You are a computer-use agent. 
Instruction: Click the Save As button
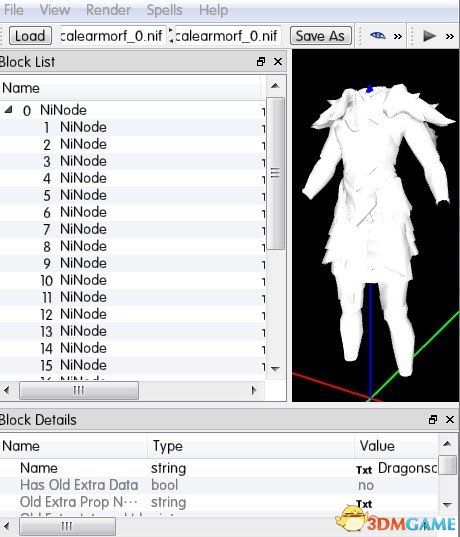321,36
